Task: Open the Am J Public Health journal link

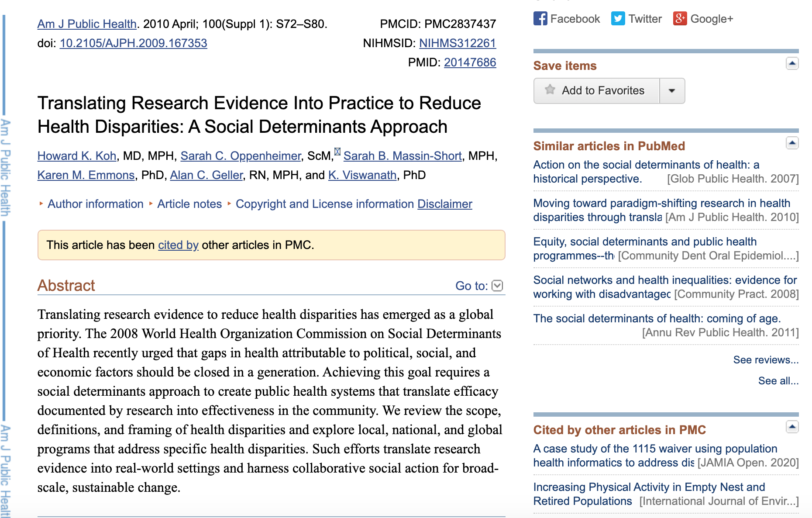Action: (x=87, y=24)
